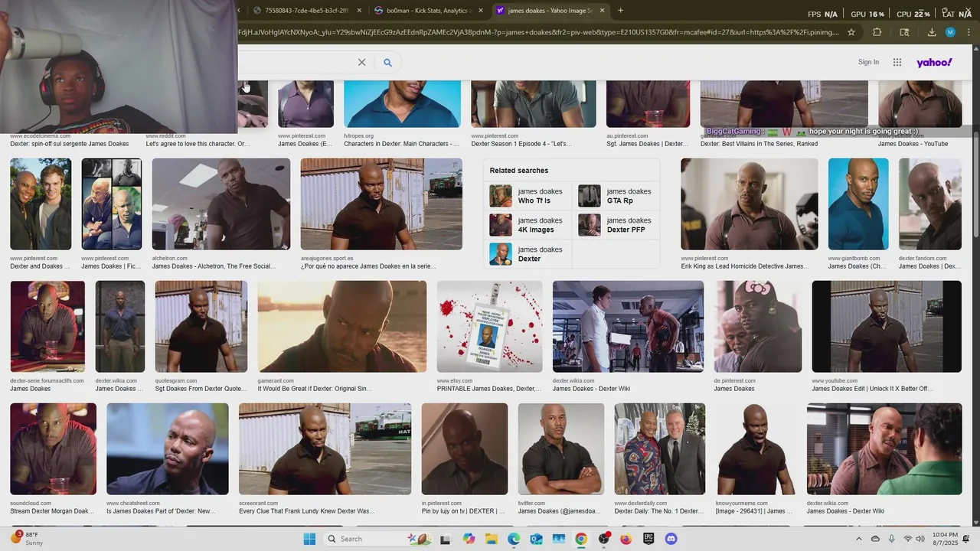
Task: Click the Yahoo logo
Action: pyautogui.click(x=934, y=63)
